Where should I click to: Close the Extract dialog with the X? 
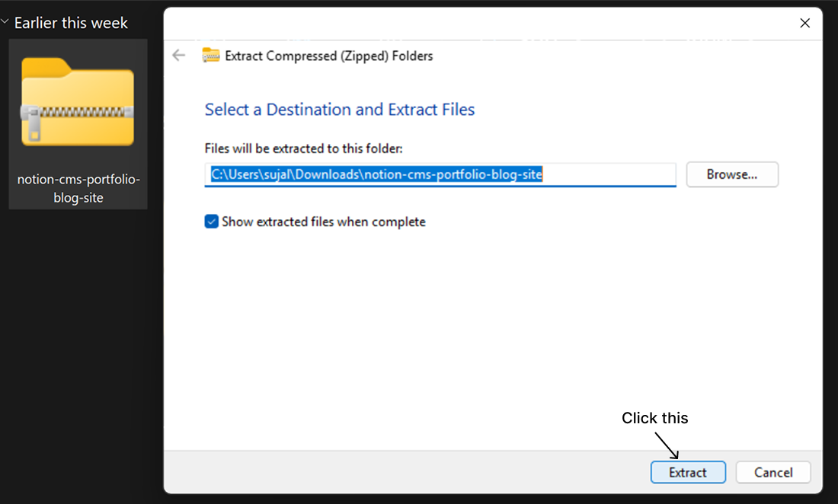point(805,23)
